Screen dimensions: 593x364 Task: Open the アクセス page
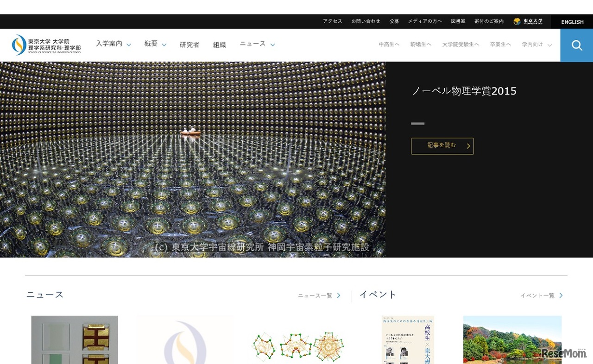[x=332, y=21]
